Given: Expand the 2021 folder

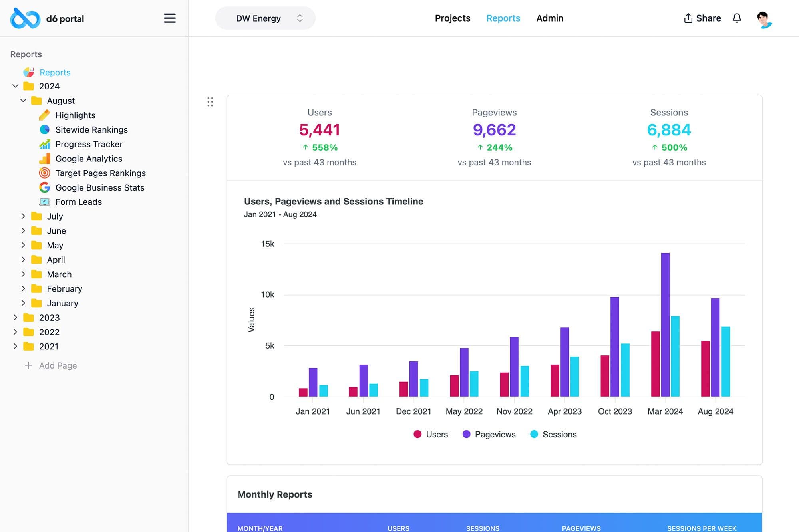Looking at the screenshot, I should (15, 346).
